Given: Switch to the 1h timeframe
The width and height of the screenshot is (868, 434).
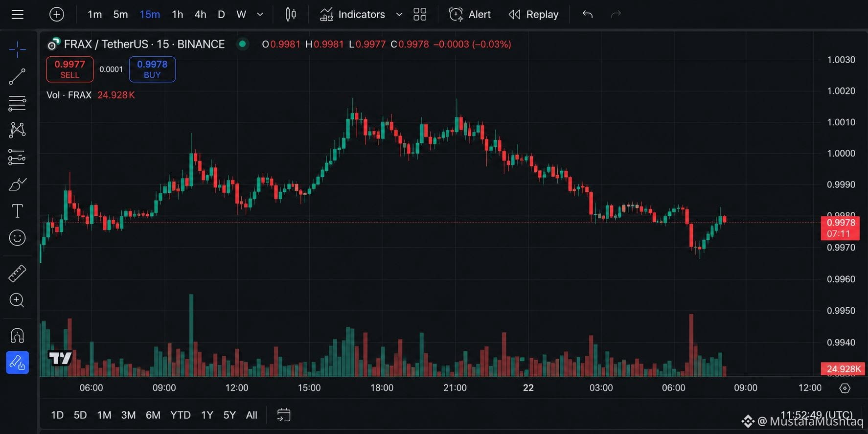Looking at the screenshot, I should (x=178, y=14).
